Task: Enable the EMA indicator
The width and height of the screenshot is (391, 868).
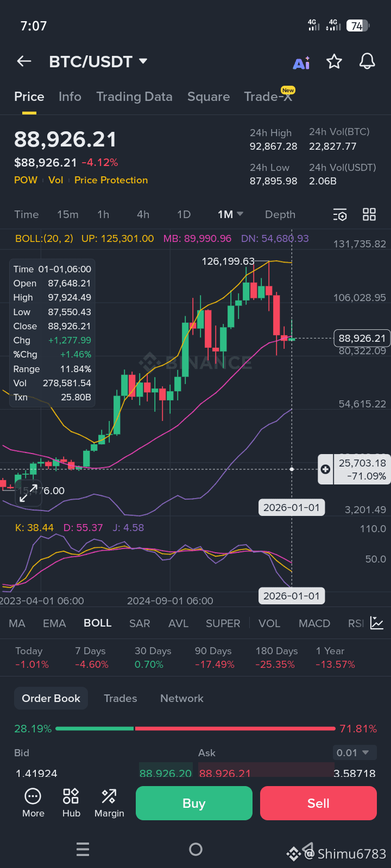Action: tap(54, 623)
